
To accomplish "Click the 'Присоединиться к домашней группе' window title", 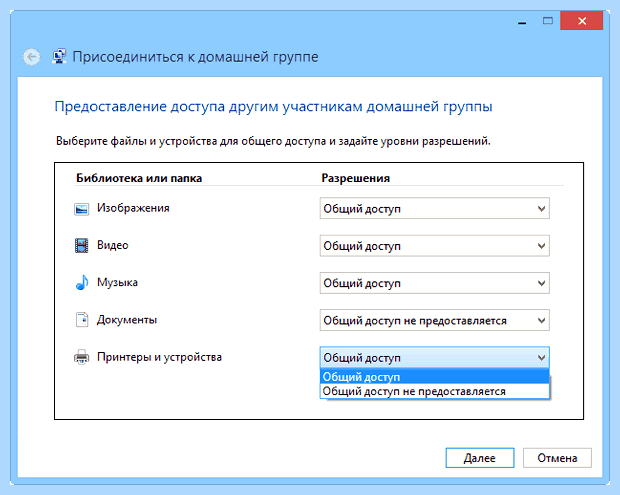I will pos(195,57).
